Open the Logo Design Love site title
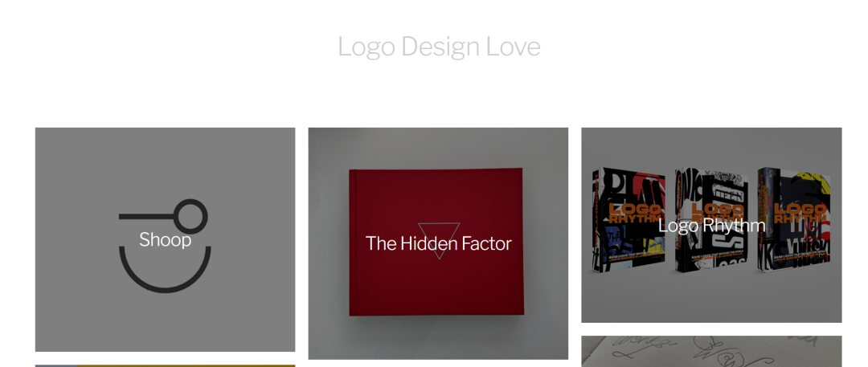 pyautogui.click(x=439, y=47)
